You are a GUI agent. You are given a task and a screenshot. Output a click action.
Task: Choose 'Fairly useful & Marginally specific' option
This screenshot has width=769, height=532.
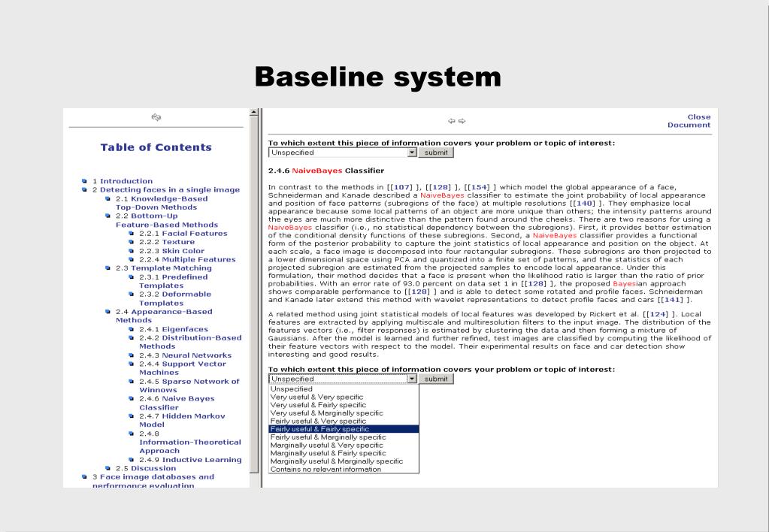[x=344, y=437]
